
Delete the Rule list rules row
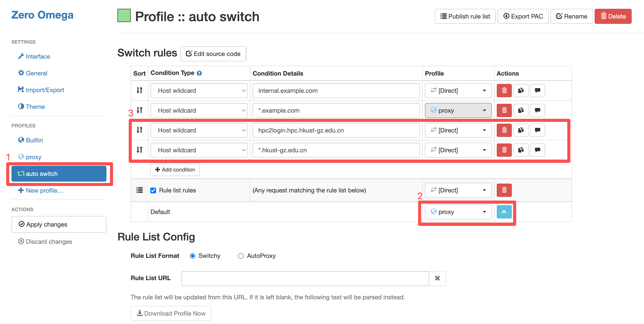(x=504, y=190)
